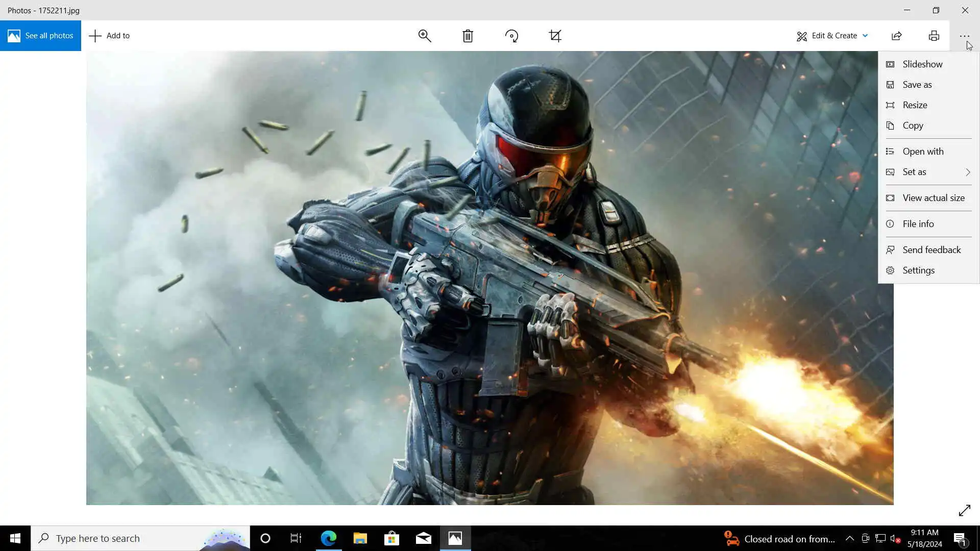
Task: Select File info menu entry
Action: 918,224
